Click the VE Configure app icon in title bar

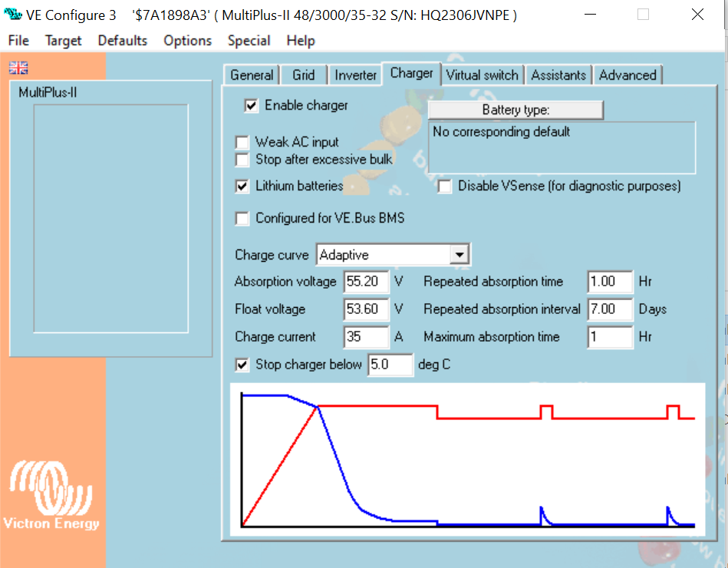(12, 15)
